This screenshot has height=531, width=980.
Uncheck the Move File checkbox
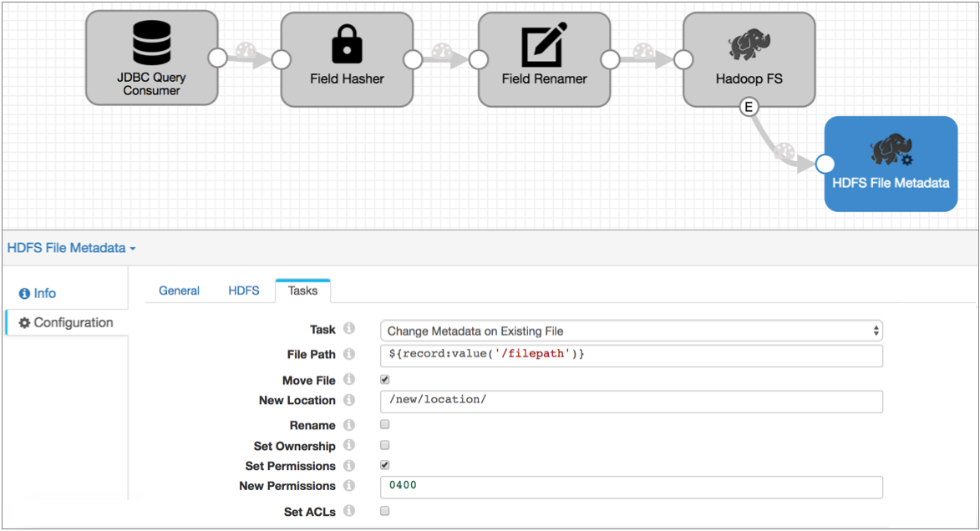pos(385,380)
